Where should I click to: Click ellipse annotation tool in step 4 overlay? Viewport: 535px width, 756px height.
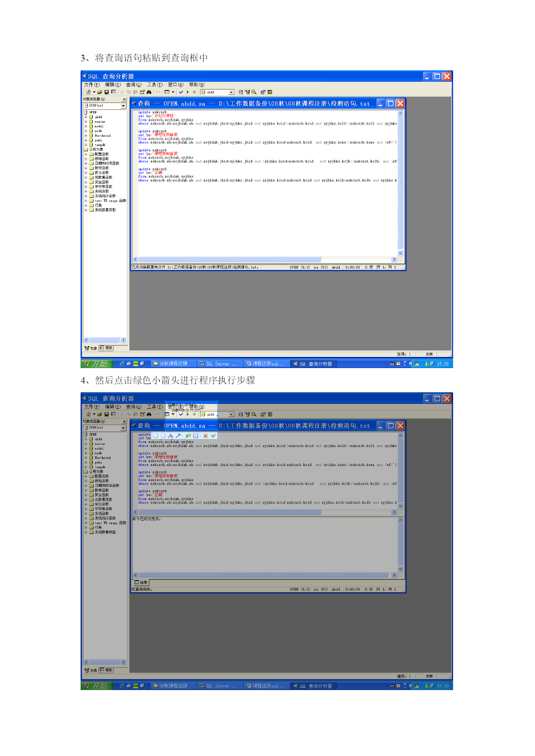(x=163, y=436)
